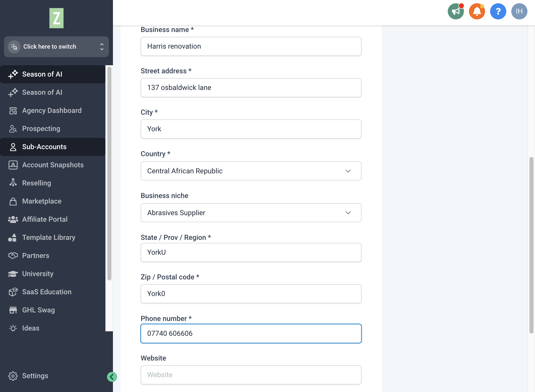
Task: Open the announcements megaphone icon
Action: click(x=456, y=12)
